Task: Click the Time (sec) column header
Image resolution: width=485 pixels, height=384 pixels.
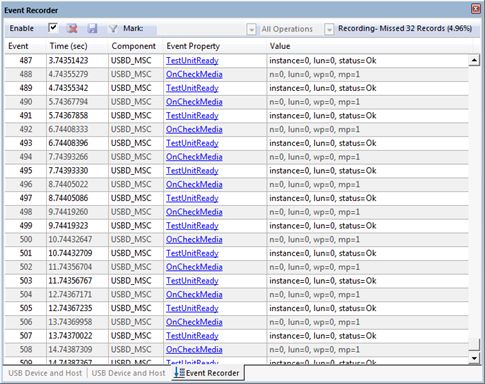Action: 68,46
